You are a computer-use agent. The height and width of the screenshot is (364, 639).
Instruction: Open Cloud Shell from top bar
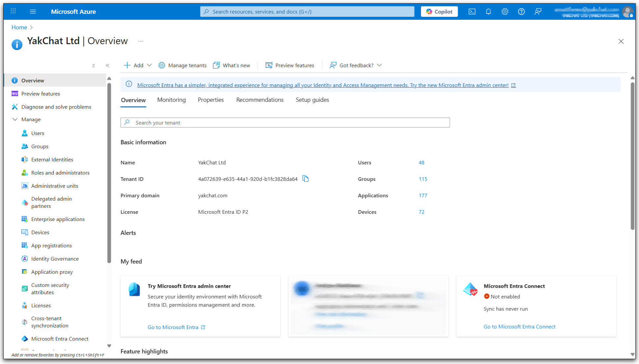click(472, 12)
